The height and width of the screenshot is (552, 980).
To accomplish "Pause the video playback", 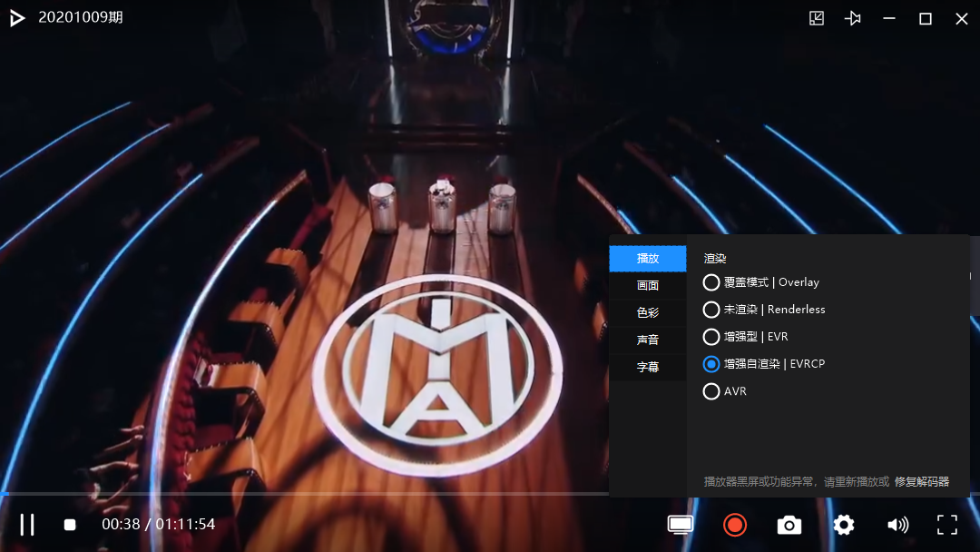I will coord(27,525).
